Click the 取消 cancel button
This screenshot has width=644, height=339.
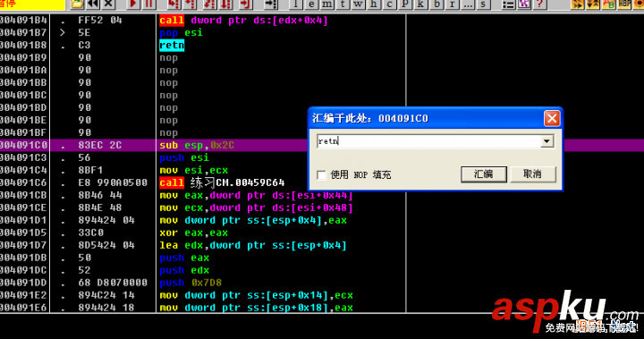pyautogui.click(x=533, y=174)
